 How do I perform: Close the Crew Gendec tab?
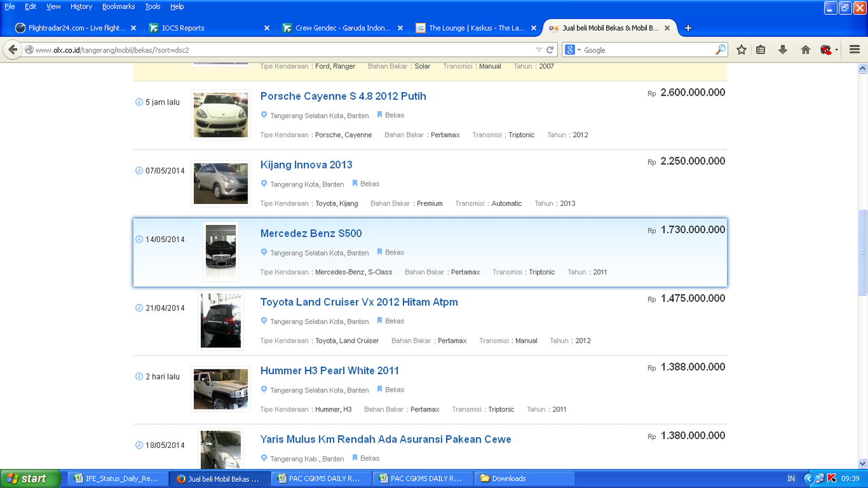click(400, 28)
